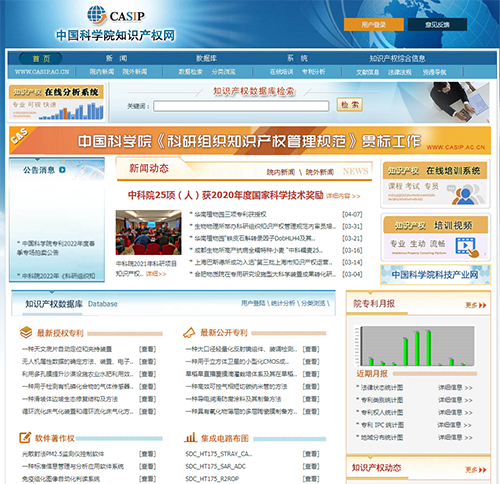Open the green monthly patent bar chart
The height and width of the screenshot is (484, 500).
[x=415, y=346]
